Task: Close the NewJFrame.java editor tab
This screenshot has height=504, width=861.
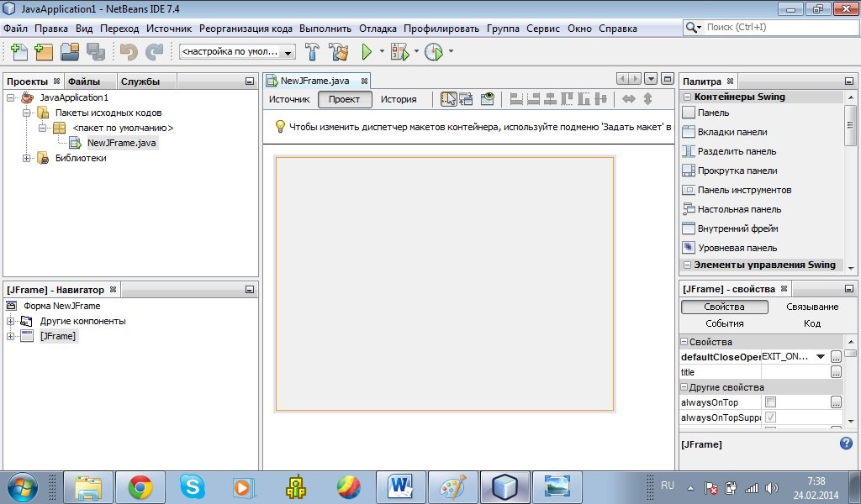Action: pos(364,81)
